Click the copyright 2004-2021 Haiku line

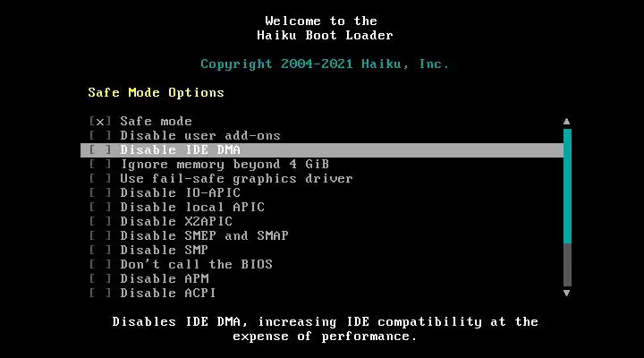tap(325, 64)
